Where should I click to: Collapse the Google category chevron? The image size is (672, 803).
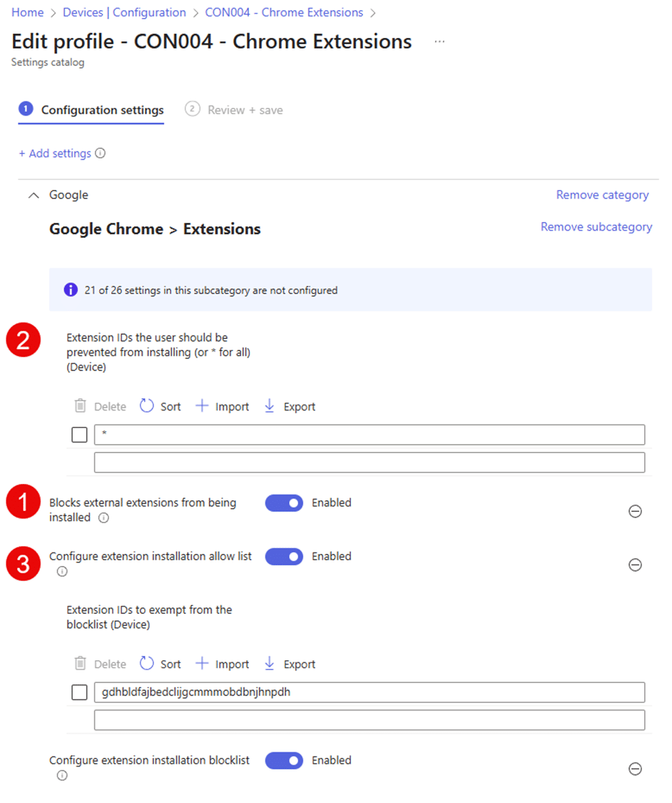pos(33,195)
